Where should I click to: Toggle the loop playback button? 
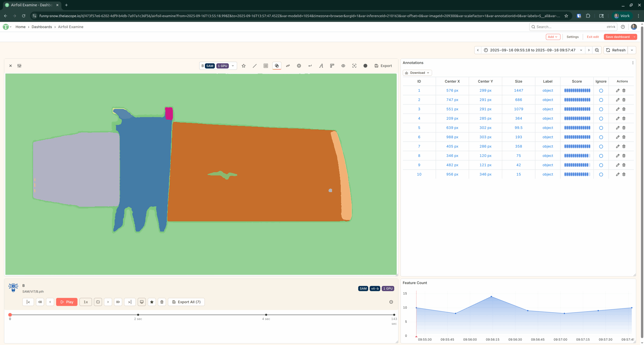tap(98, 302)
